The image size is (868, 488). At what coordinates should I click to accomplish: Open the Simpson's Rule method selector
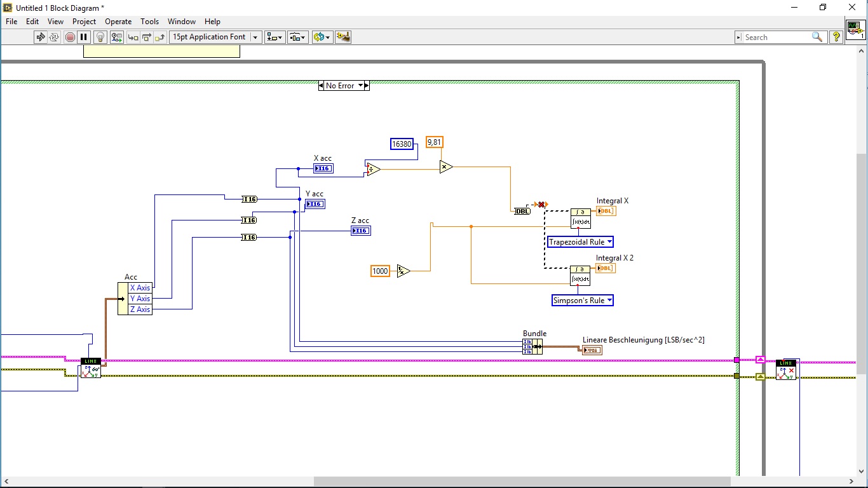click(x=582, y=301)
